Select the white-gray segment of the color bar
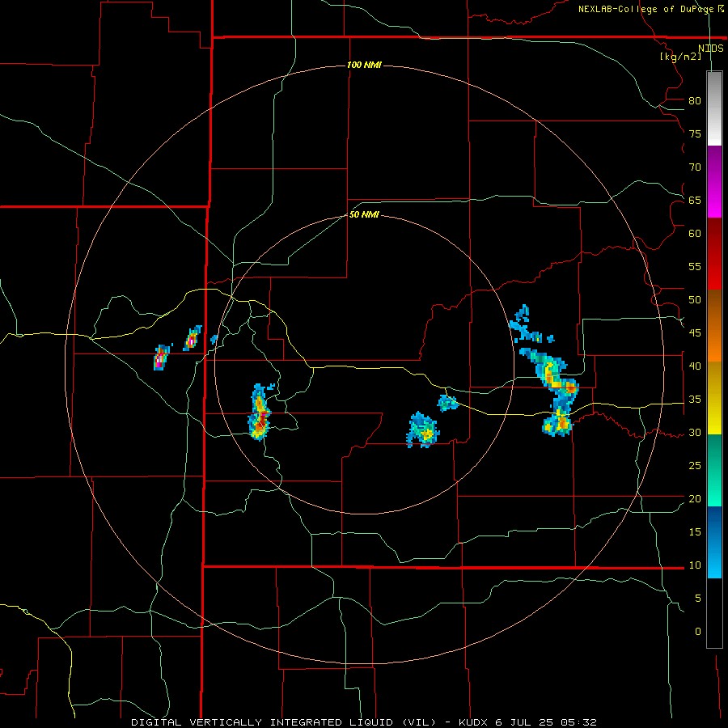This screenshot has height=728, width=728. pos(714,108)
